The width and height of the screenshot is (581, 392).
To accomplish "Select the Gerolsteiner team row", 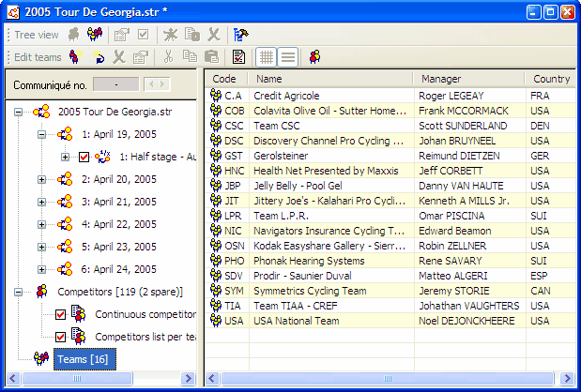I will [390, 156].
